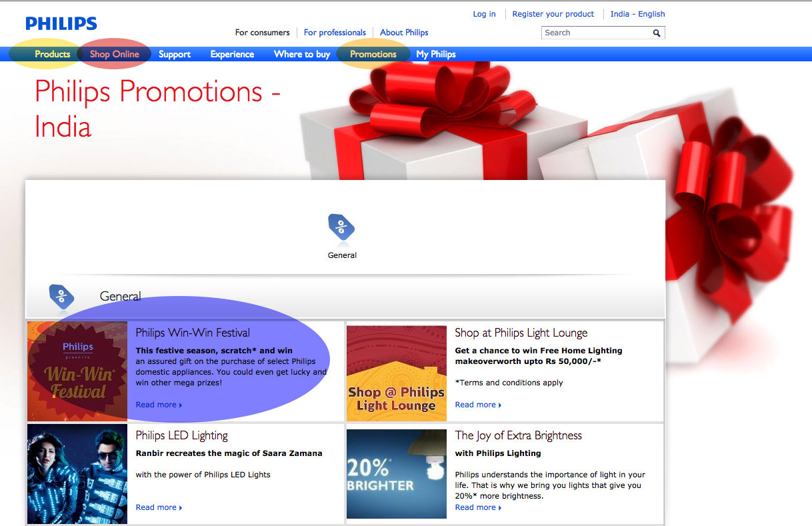Click Read more under Philips Light Lounge
The height and width of the screenshot is (526, 812).
pos(478,405)
